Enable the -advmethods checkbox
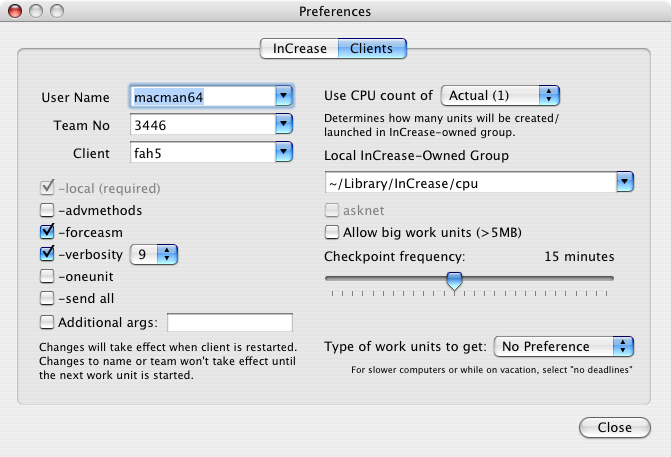This screenshot has width=671, height=457. (x=47, y=210)
